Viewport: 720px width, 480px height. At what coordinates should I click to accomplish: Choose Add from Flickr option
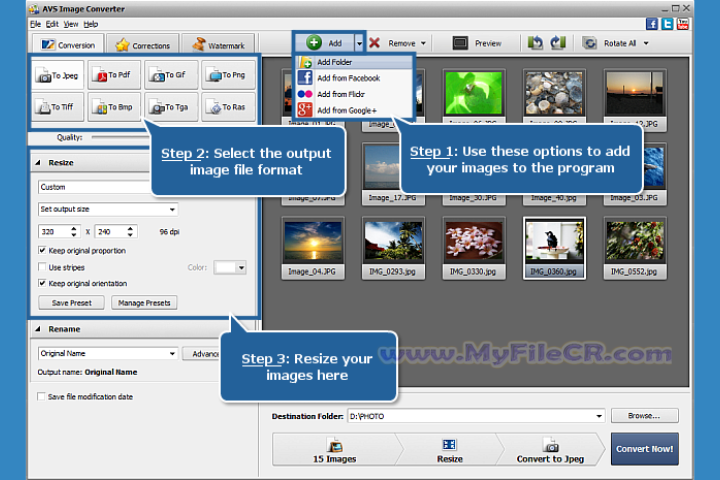pyautogui.click(x=354, y=94)
